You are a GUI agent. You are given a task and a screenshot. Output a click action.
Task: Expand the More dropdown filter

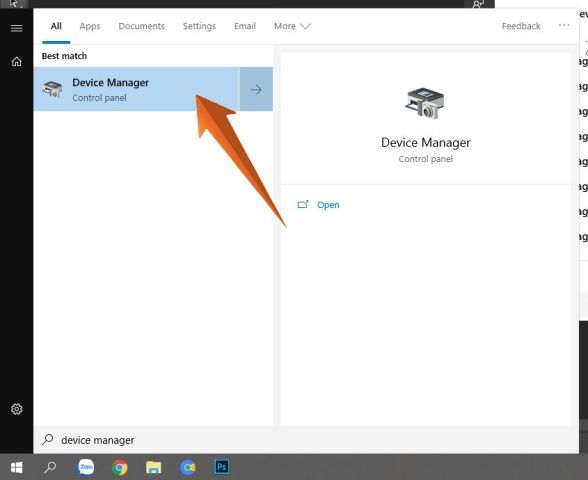point(292,26)
